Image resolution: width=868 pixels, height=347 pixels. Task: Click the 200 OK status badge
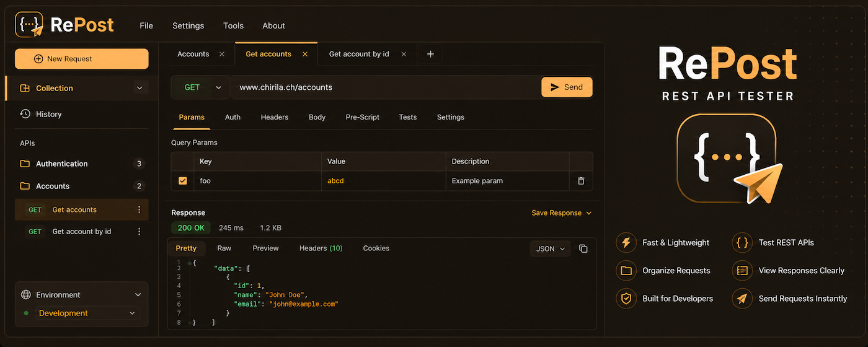coord(191,228)
